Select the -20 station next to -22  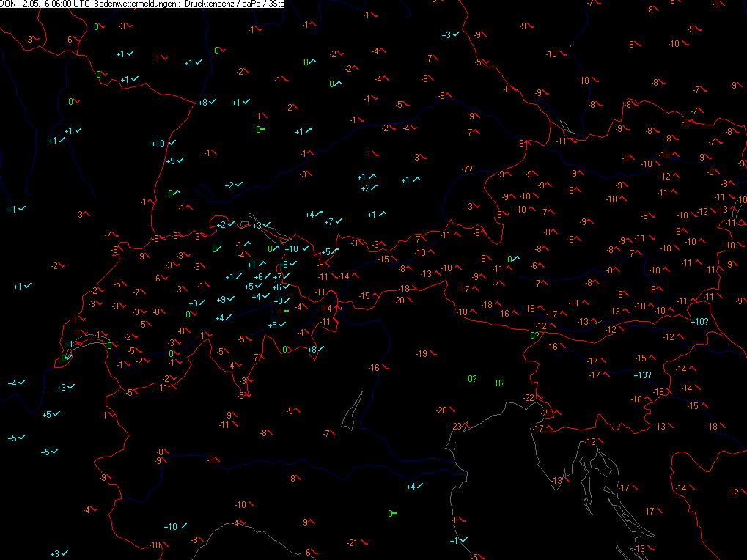(548, 413)
